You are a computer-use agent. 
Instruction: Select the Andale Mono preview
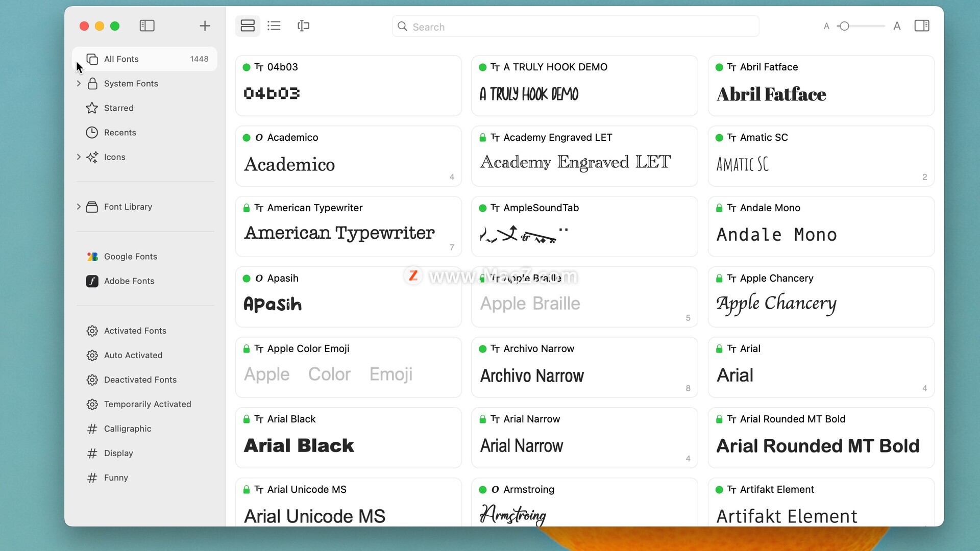coord(776,235)
